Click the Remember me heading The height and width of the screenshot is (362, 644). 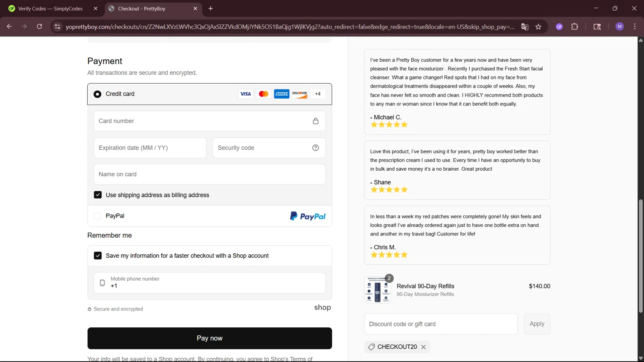coord(109,235)
